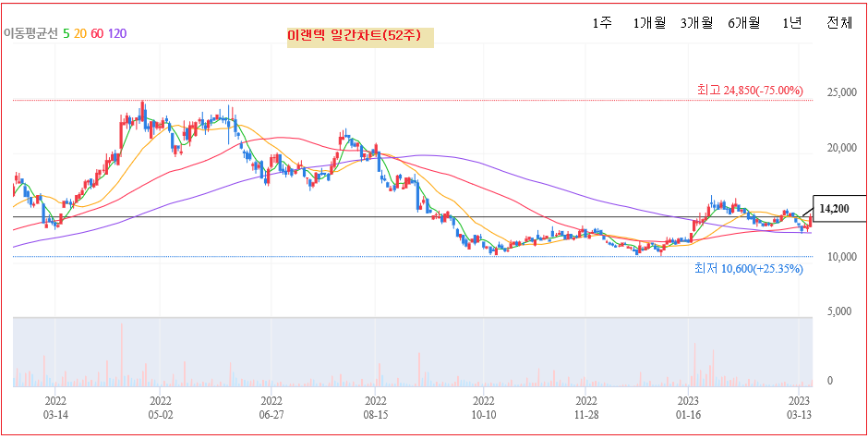This screenshot has width=868, height=439.
Task: Click the 2022 05-02 date label
Action: pyautogui.click(x=161, y=407)
